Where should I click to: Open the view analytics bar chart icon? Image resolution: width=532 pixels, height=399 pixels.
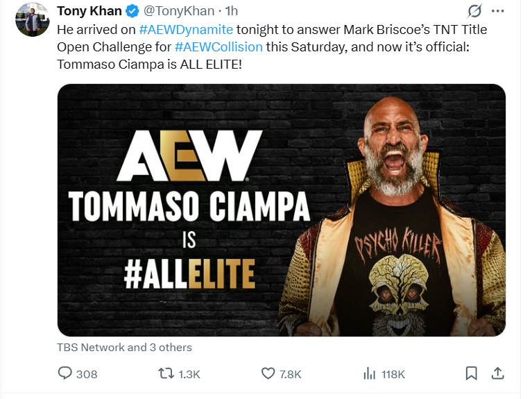(x=370, y=373)
